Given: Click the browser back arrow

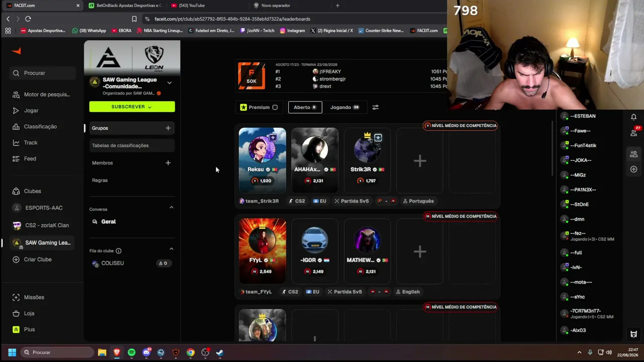Looking at the screenshot, I should 8,19.
